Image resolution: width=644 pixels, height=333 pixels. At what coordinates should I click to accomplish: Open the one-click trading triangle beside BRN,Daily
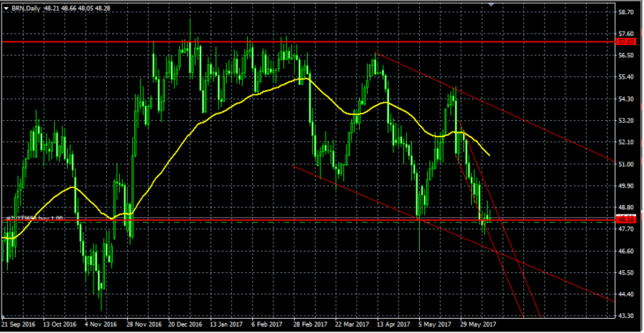coord(6,8)
